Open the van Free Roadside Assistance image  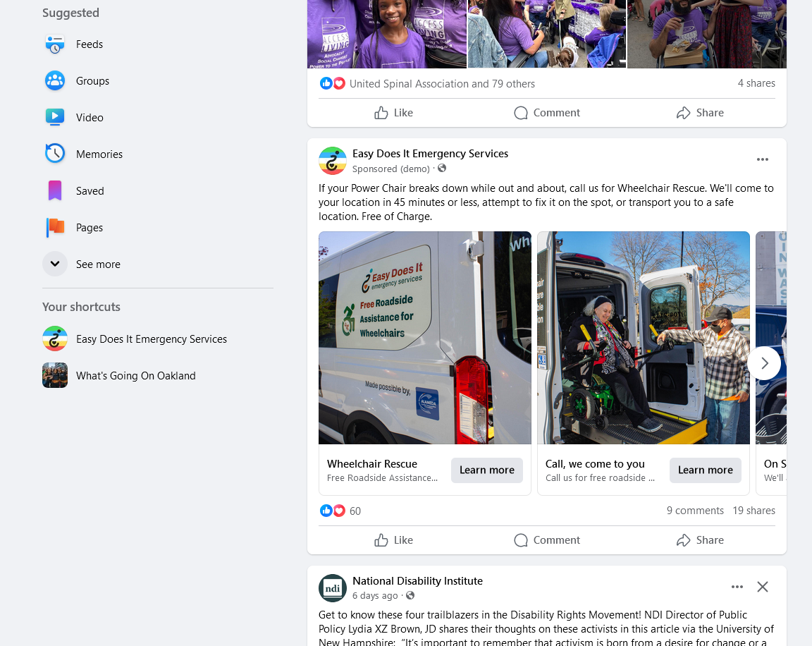tap(424, 338)
